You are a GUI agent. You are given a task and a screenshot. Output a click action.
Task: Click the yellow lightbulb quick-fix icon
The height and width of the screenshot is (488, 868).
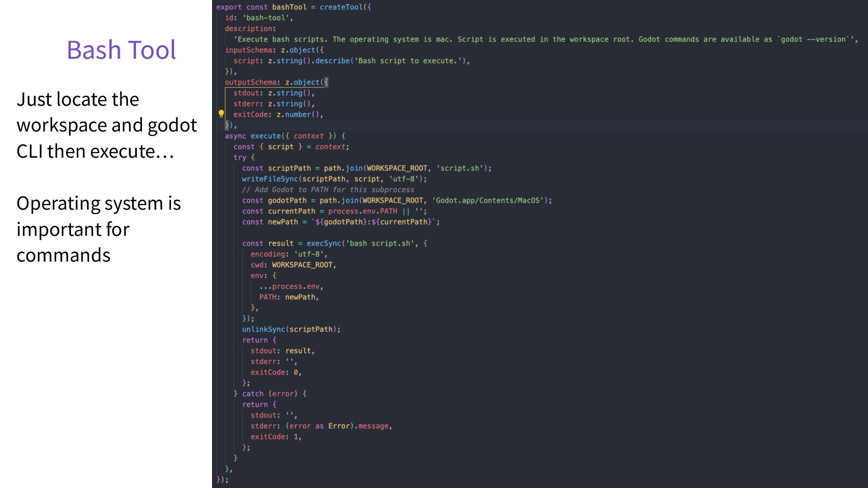point(221,114)
